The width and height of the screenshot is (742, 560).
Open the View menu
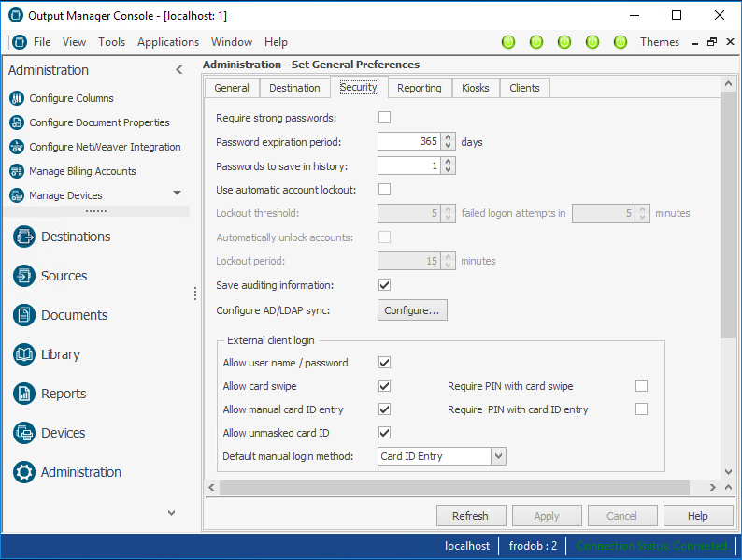pos(75,42)
